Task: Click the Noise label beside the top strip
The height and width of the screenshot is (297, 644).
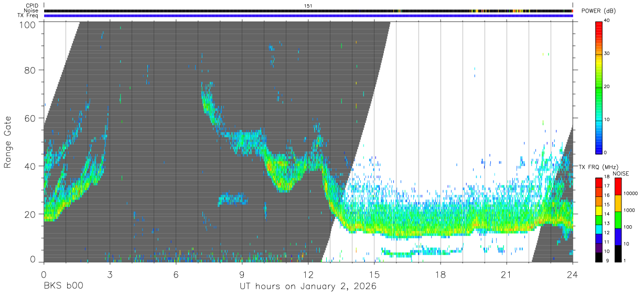Action: pyautogui.click(x=30, y=10)
